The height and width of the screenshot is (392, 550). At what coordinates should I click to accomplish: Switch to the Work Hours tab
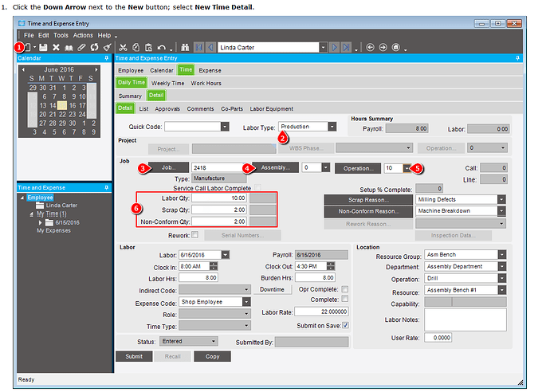(206, 84)
